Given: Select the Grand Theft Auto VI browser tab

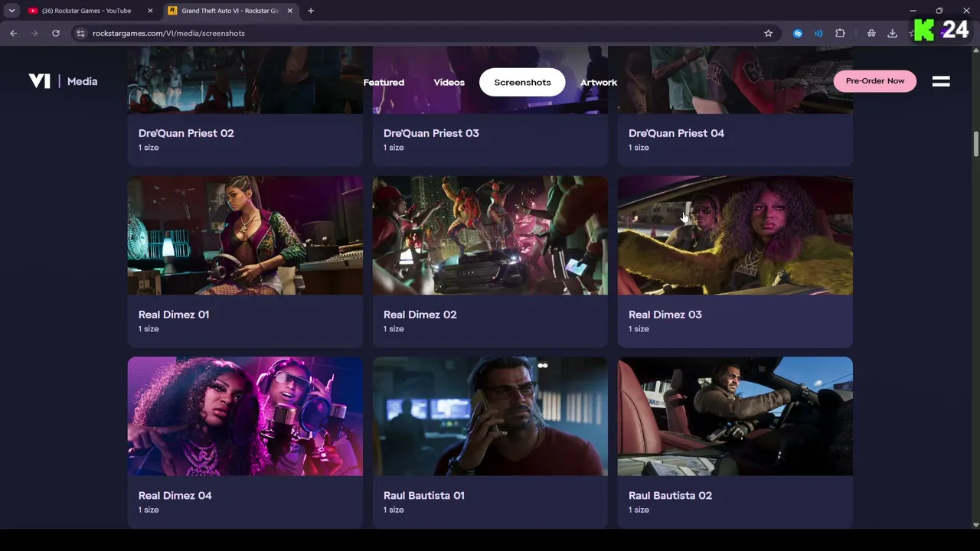Looking at the screenshot, I should (x=230, y=11).
